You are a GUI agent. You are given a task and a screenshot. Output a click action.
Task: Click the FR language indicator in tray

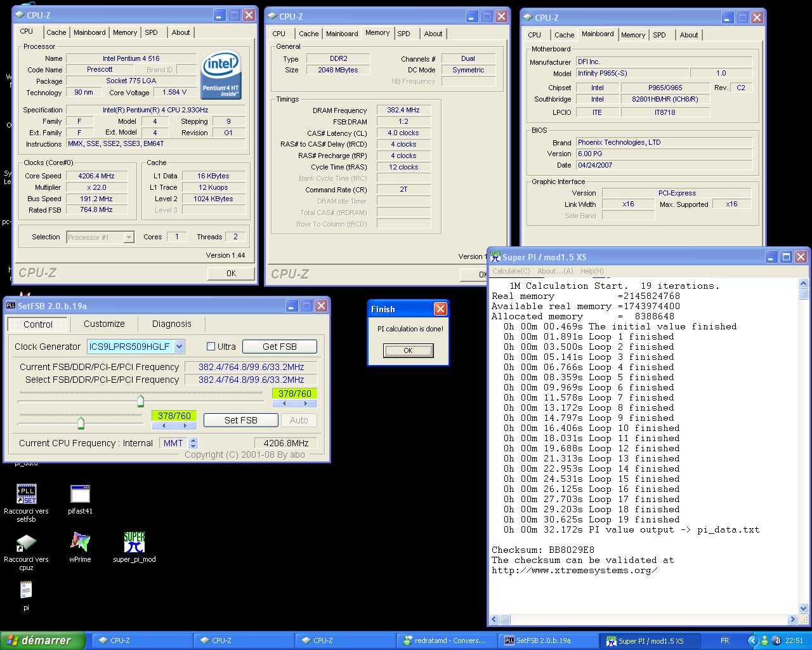(x=724, y=640)
